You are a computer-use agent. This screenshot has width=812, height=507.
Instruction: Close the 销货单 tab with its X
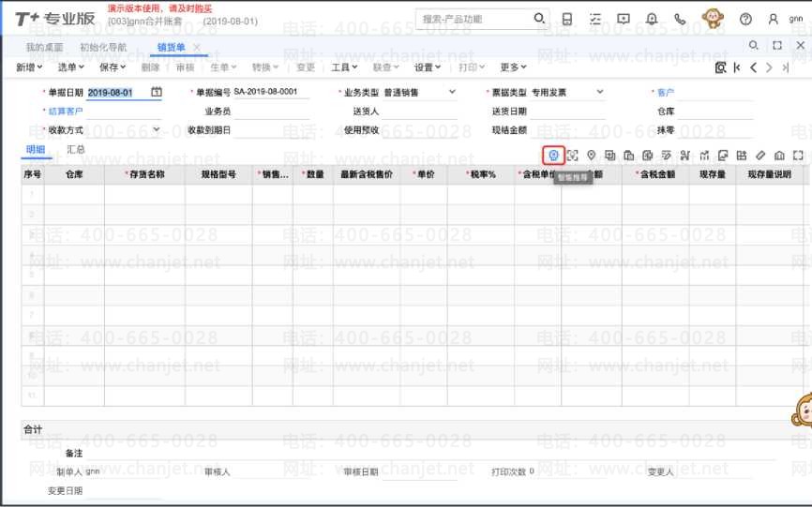tap(197, 47)
